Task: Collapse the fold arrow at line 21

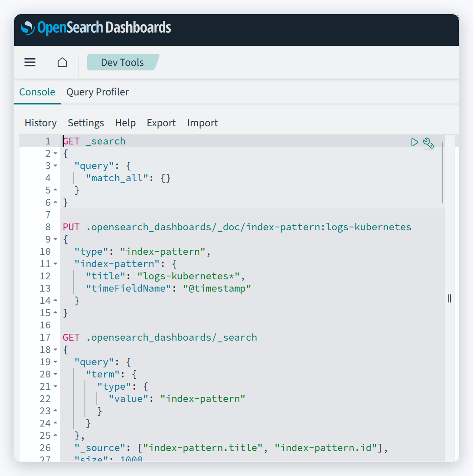Action: (x=55, y=387)
